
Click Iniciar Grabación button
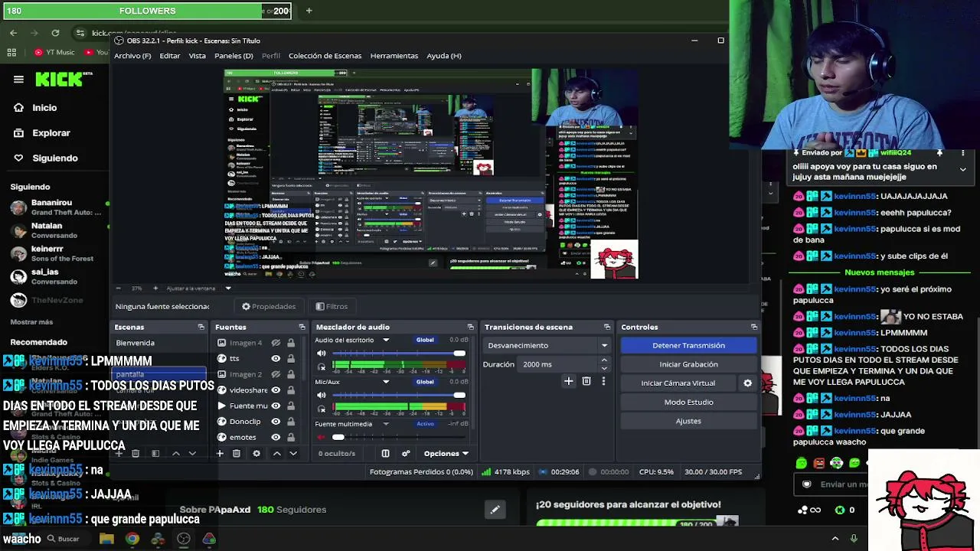pyautogui.click(x=688, y=364)
